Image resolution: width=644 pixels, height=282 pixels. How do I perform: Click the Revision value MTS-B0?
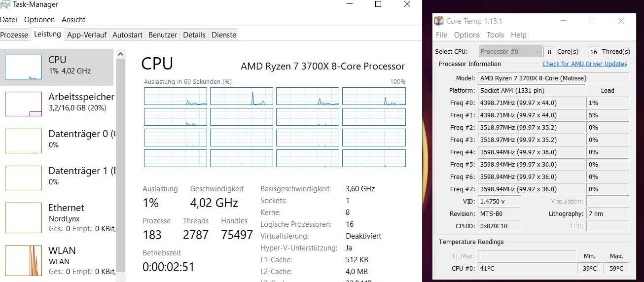pos(499,213)
